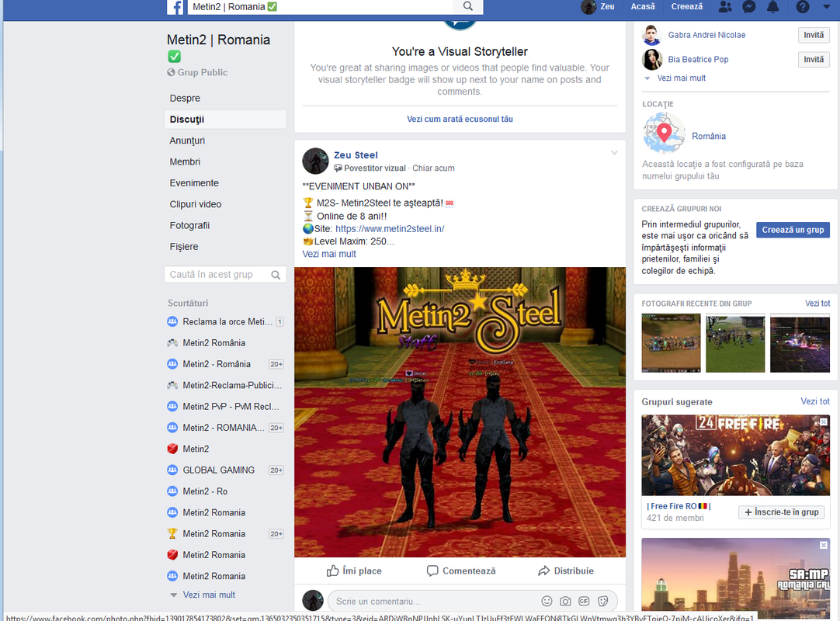Open emoji picker in comment box
The width and height of the screenshot is (840, 621).
point(547,601)
